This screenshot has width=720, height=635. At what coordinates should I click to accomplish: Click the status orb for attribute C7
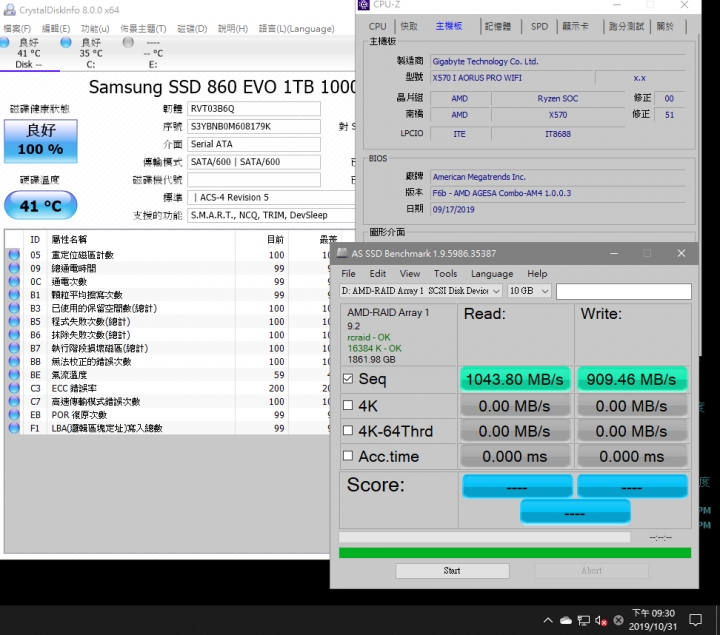click(14, 401)
